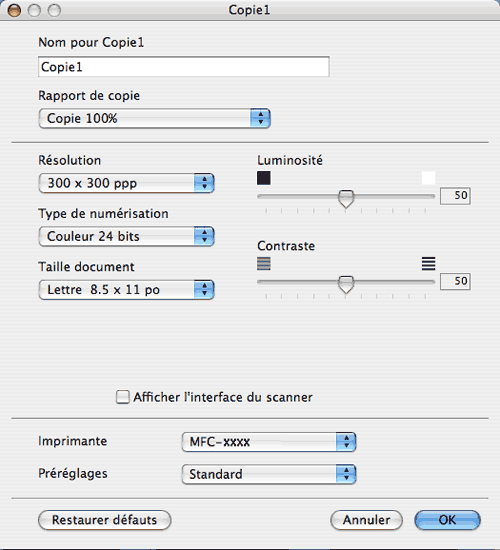Open the Préréglages Standard dropdown
This screenshot has width=500, height=550.
pos(269,474)
